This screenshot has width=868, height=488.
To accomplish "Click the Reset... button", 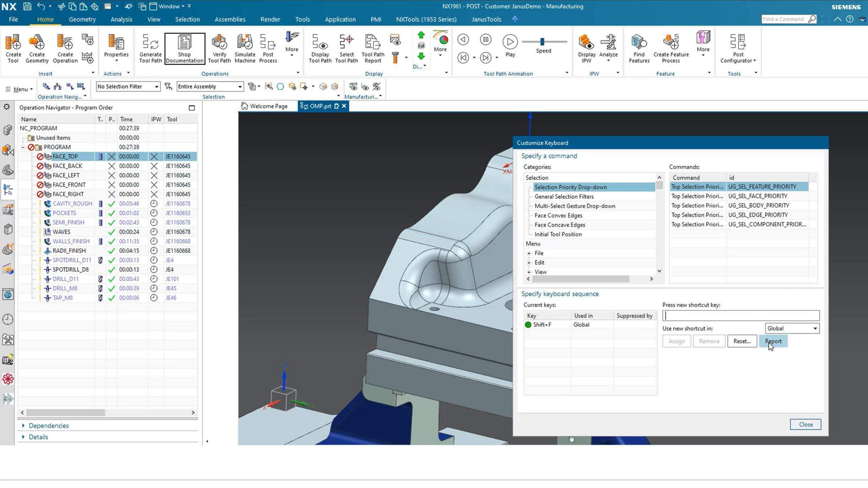I will point(742,341).
